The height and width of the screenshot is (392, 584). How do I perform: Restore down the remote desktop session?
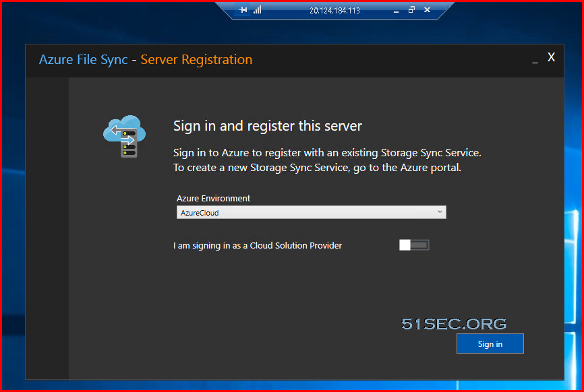coord(411,9)
